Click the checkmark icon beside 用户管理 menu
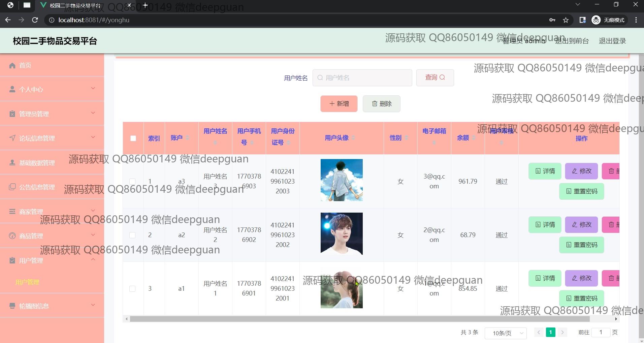Viewport: 644px width, 343px height. click(x=12, y=260)
